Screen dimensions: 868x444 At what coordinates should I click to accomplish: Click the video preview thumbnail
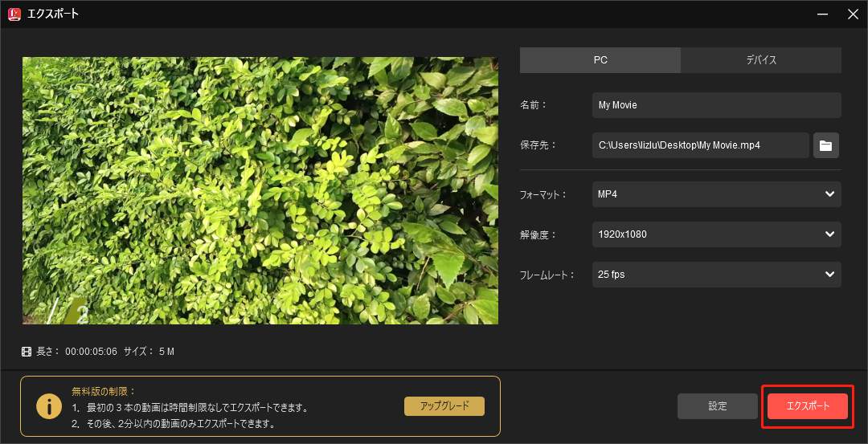pos(260,191)
